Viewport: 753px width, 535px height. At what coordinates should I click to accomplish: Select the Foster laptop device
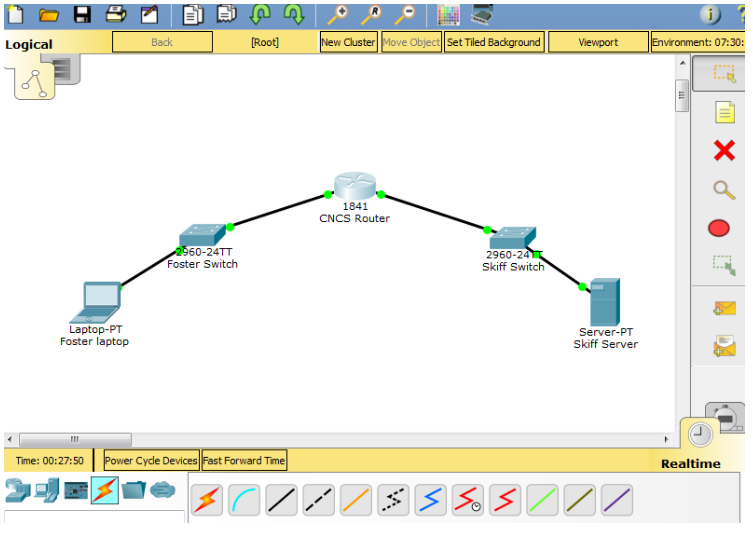click(96, 302)
